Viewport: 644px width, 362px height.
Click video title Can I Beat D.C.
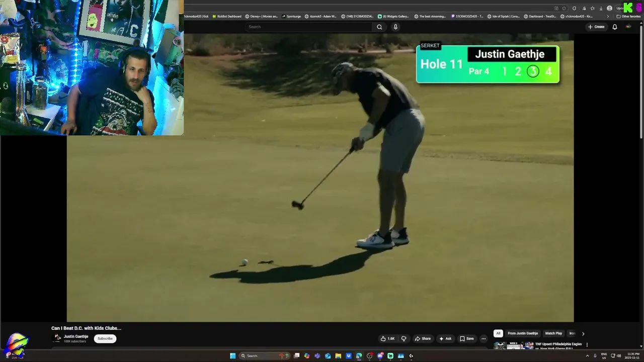(x=86, y=328)
